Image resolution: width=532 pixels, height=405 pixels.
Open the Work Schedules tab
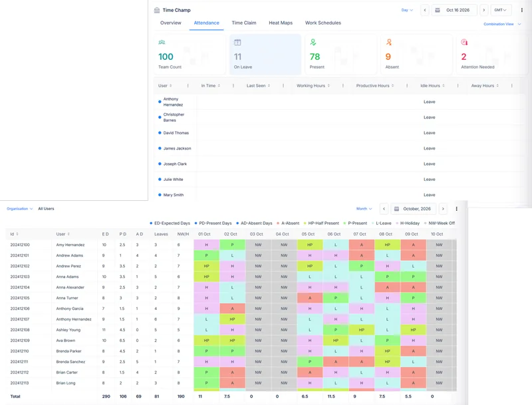tap(323, 23)
